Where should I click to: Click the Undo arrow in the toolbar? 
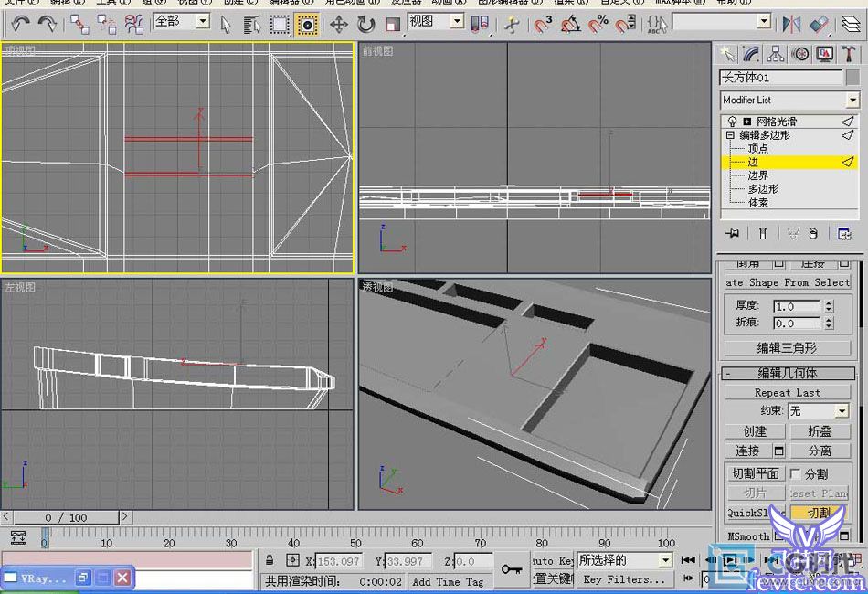[20, 24]
